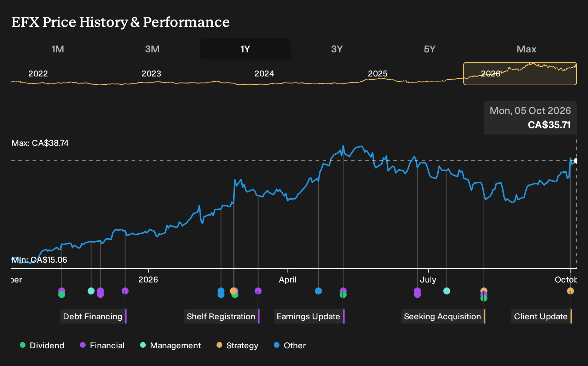Jump to 2023 in the overview chart
The width and height of the screenshot is (588, 366).
(x=151, y=74)
